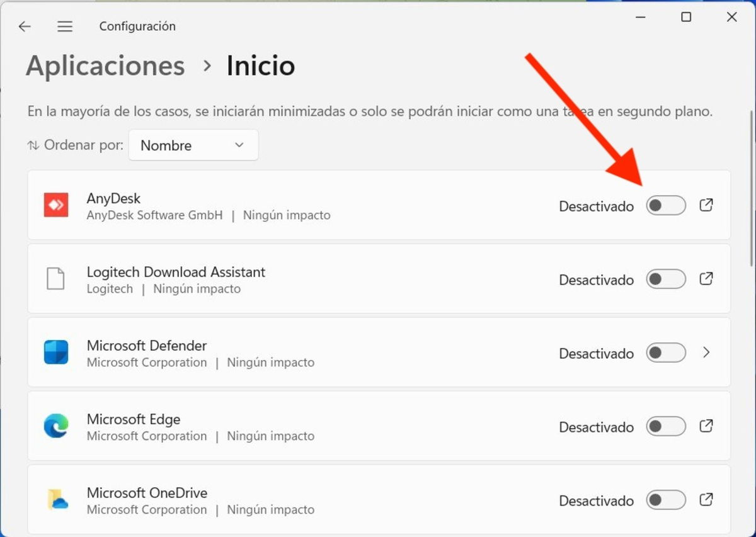Click the Microsoft Defender shield icon
Viewport: 756px width, 537px height.
56,353
